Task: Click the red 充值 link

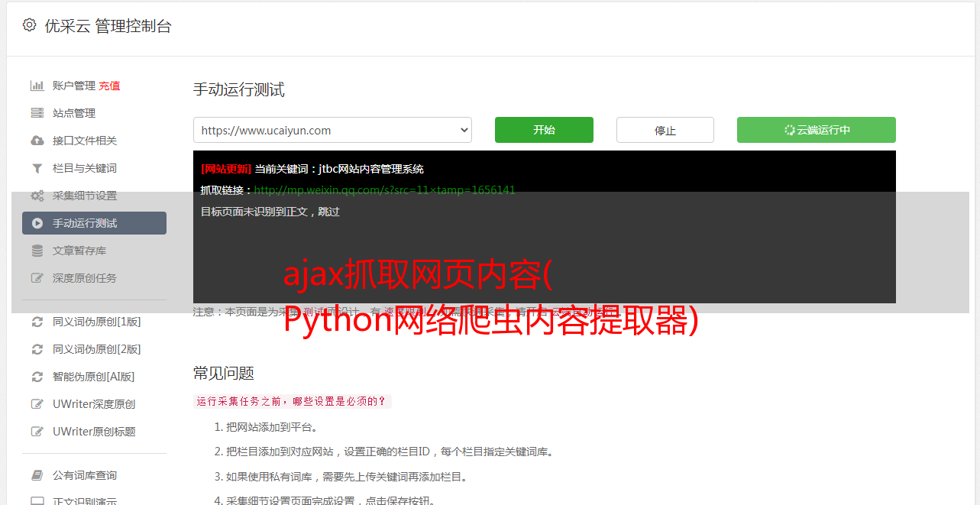Action: [109, 86]
